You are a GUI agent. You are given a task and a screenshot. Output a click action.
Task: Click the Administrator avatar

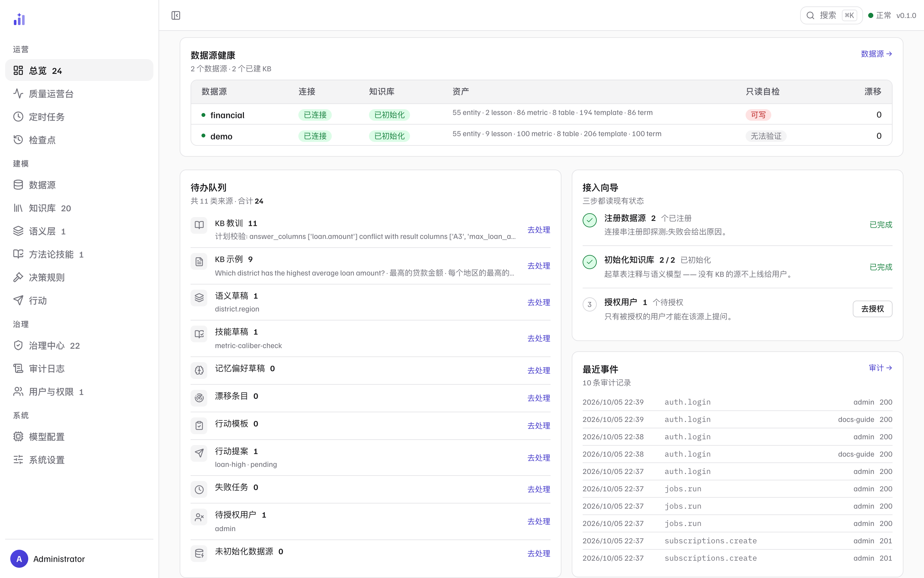click(x=19, y=559)
